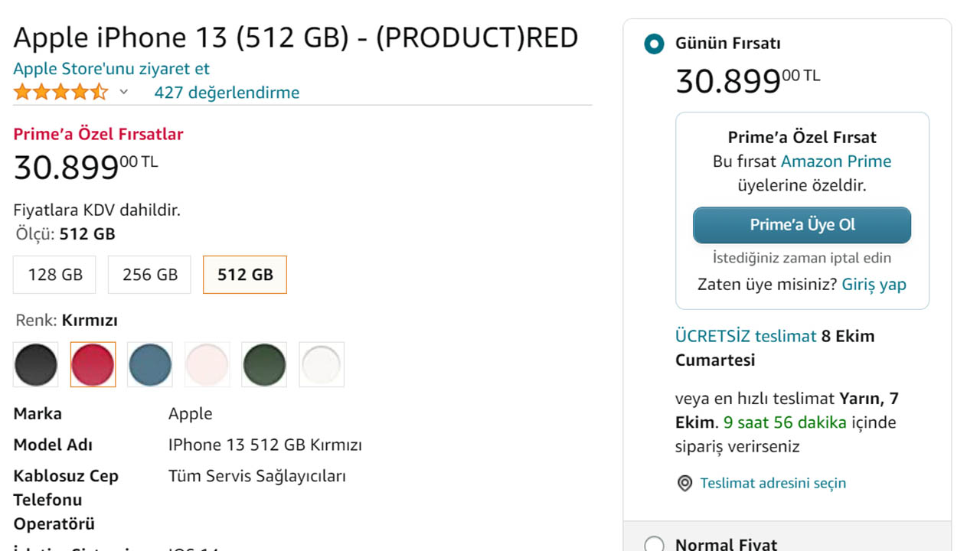Click the star rating icons
This screenshot has height=551, width=980.
click(60, 93)
